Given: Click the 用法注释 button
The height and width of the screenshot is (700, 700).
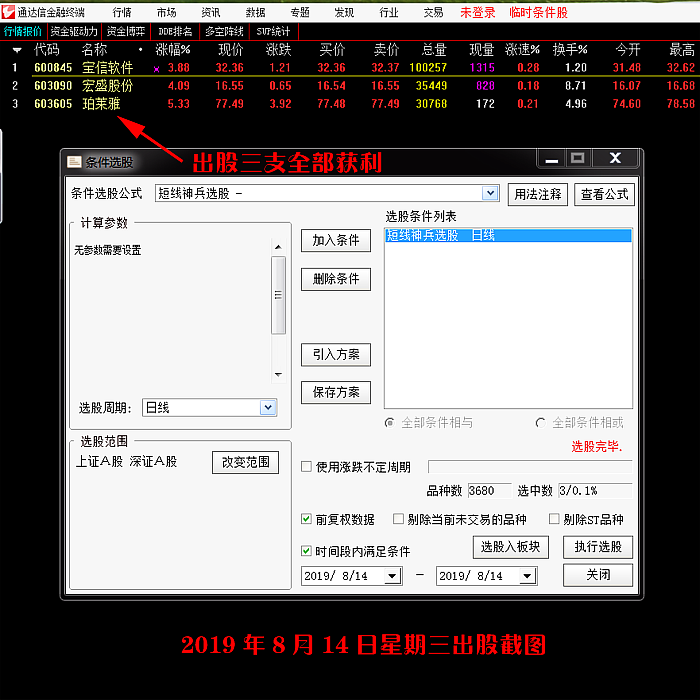Looking at the screenshot, I should [x=538, y=194].
